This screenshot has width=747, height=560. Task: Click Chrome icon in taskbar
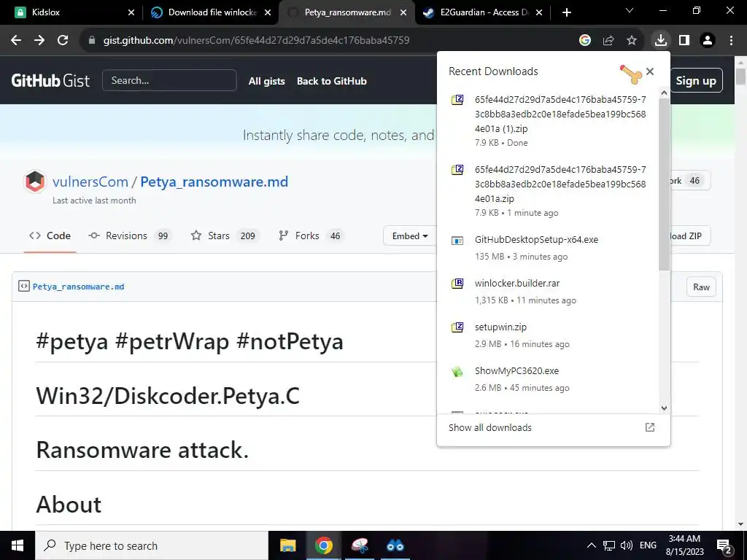[323, 545]
